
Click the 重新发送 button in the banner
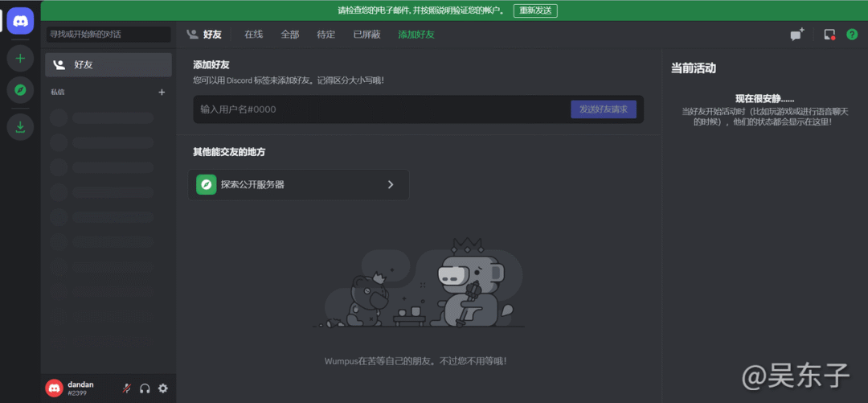pos(535,10)
